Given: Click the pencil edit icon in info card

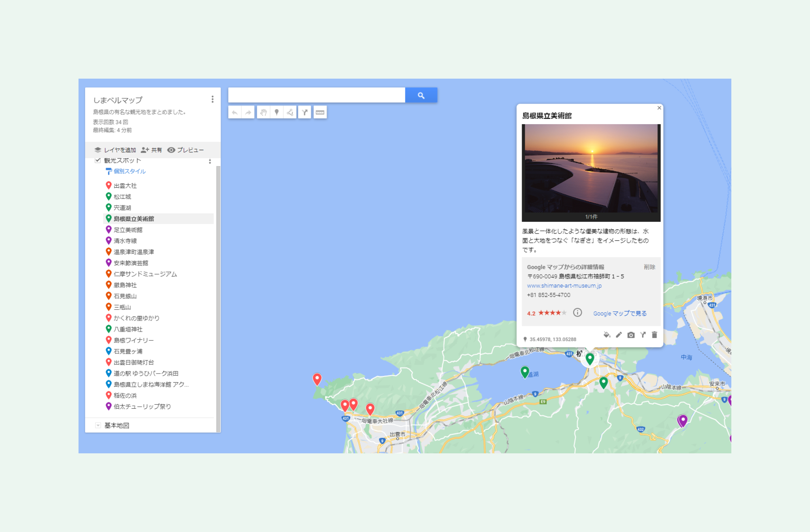Looking at the screenshot, I should [x=619, y=335].
